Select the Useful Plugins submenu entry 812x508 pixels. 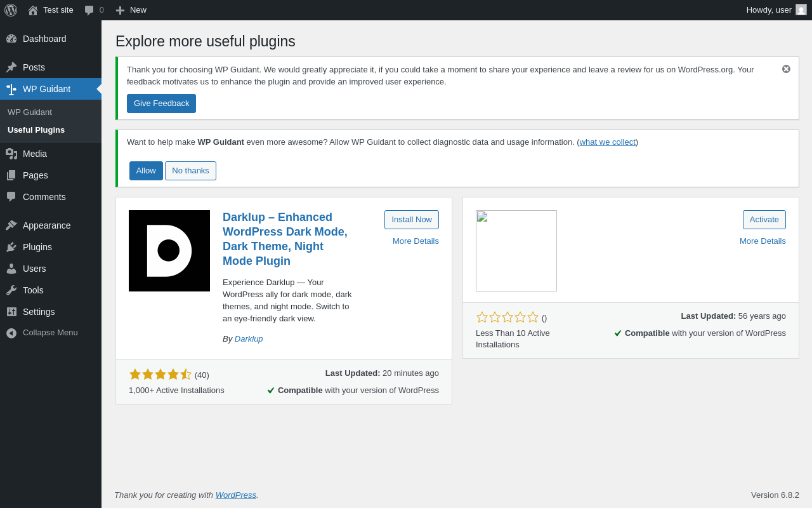36,130
